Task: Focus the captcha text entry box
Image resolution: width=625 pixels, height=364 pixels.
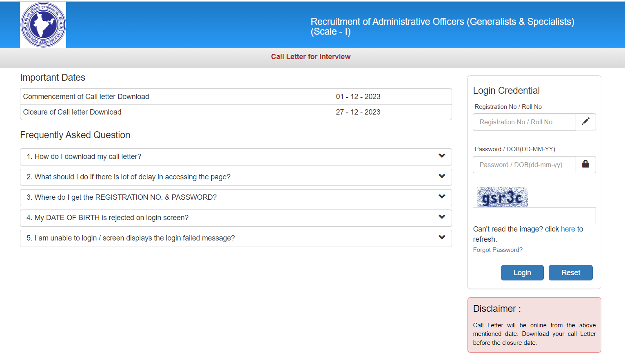Action: coord(534,216)
